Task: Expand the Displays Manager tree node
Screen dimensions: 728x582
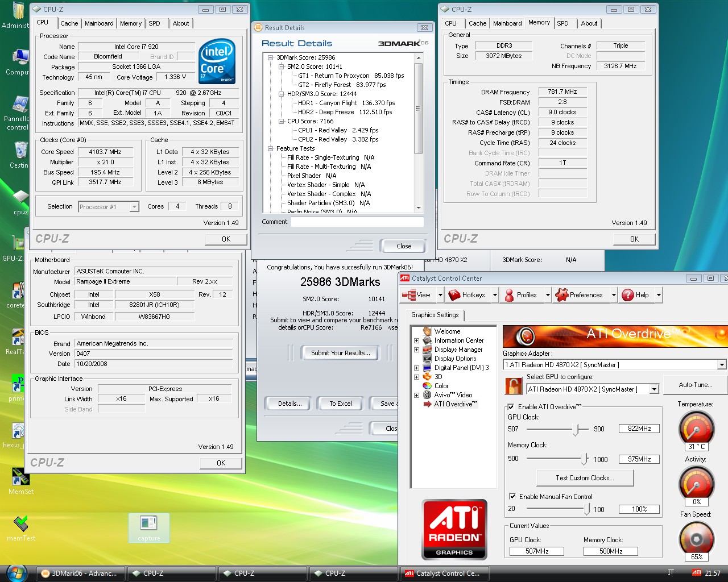Action: pyautogui.click(x=416, y=350)
